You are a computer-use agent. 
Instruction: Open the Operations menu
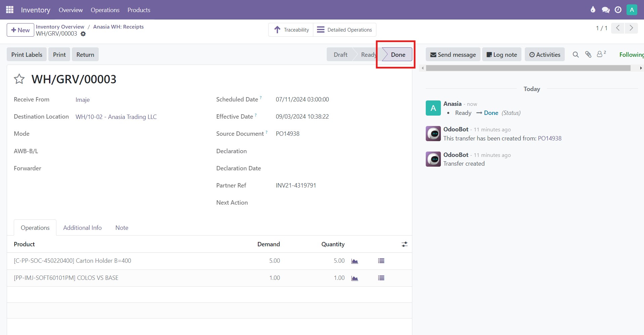[x=105, y=10]
